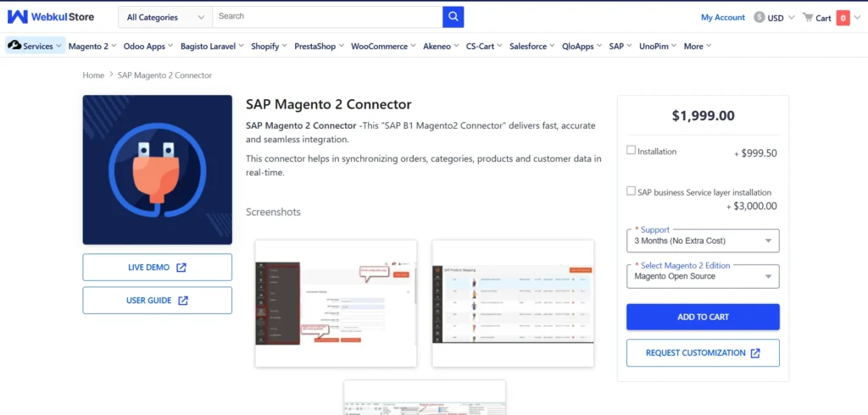Open the partially visible third screenshot thumbnail
The image size is (868, 415).
pos(425,397)
